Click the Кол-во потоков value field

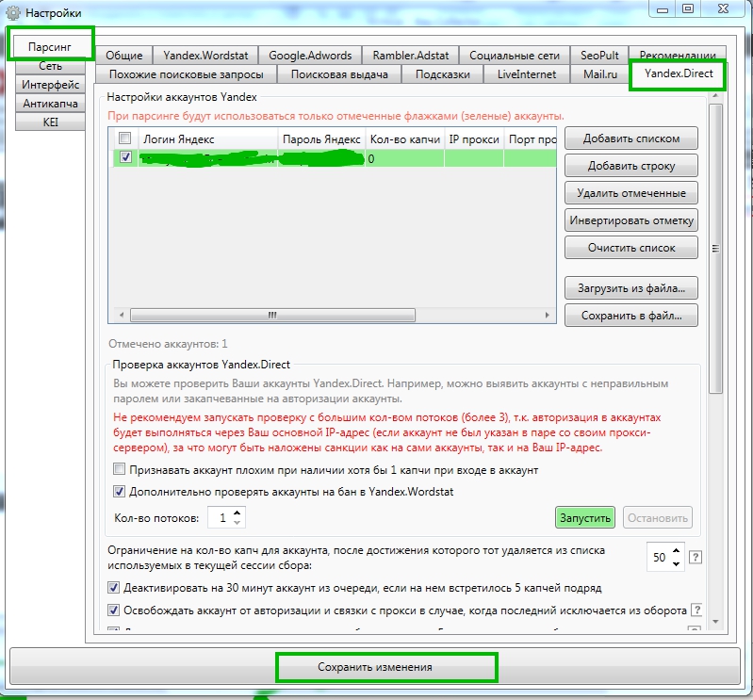coord(221,517)
